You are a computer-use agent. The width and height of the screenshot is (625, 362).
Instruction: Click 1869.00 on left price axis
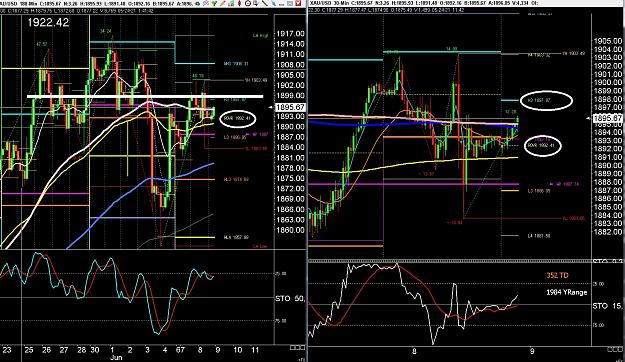click(291, 199)
